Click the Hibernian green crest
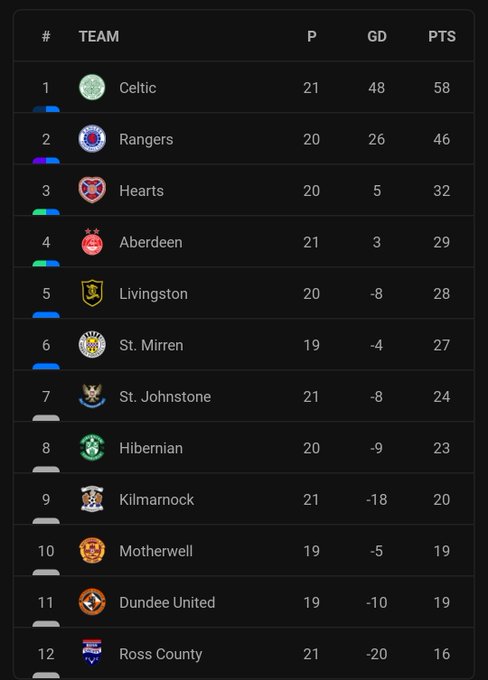The width and height of the screenshot is (488, 680). (92, 448)
